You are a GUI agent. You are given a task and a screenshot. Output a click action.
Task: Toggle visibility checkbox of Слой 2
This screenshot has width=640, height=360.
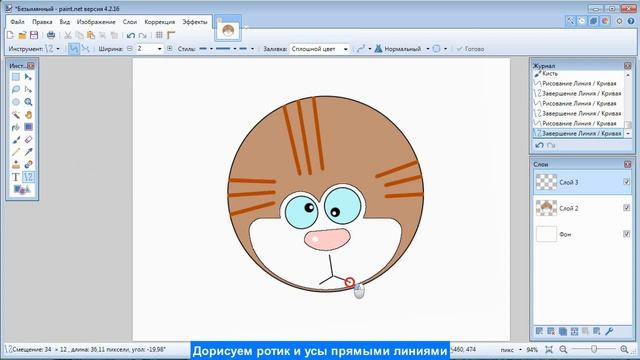(x=627, y=208)
